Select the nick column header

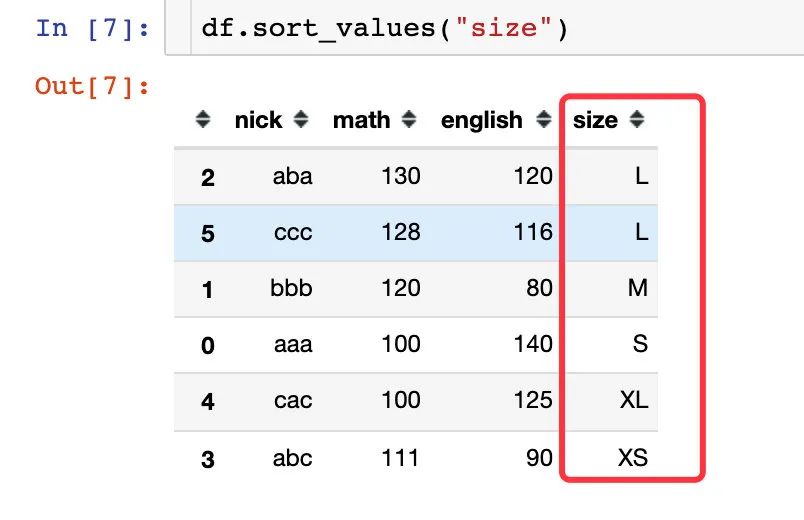tap(258, 121)
